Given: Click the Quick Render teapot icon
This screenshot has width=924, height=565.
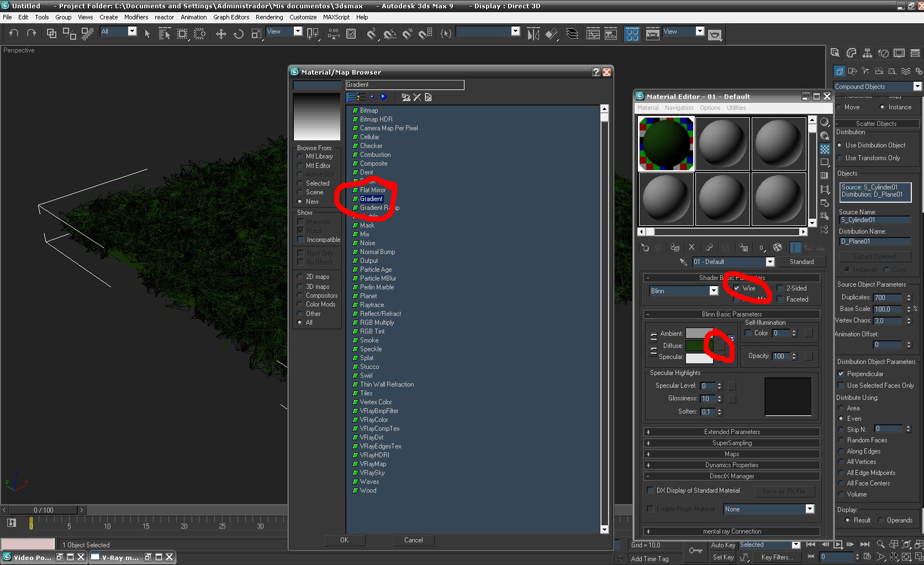Looking at the screenshot, I should click(715, 34).
